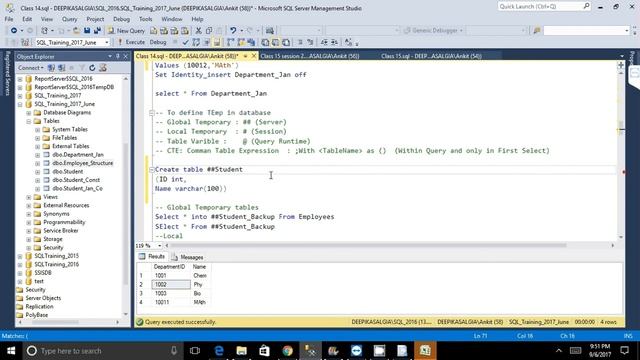Click the Save All icon

click(97, 31)
